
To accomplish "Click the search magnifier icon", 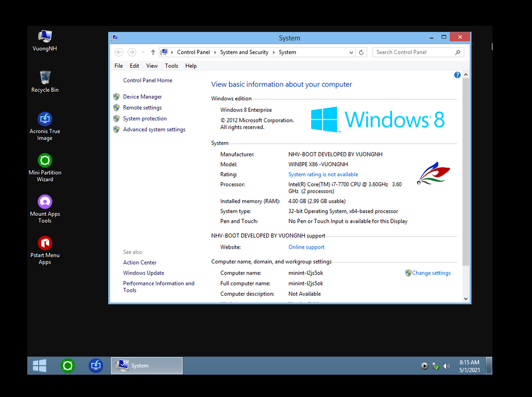I will 458,52.
